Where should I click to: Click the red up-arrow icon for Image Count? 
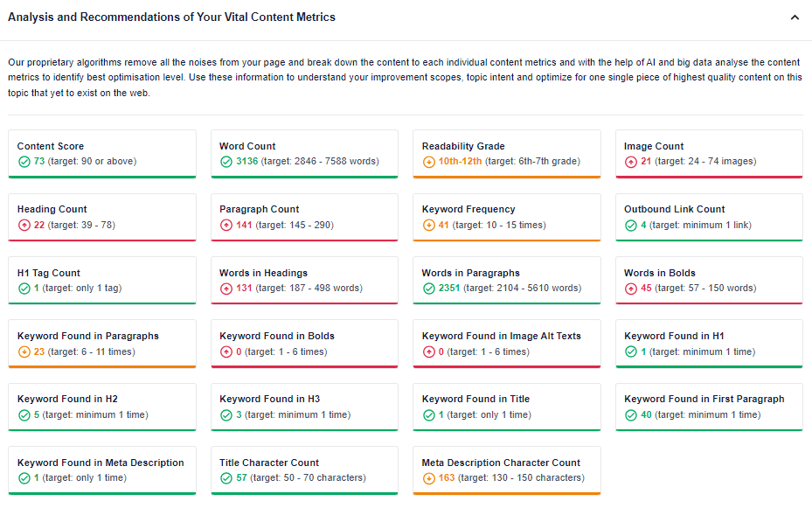pos(631,162)
